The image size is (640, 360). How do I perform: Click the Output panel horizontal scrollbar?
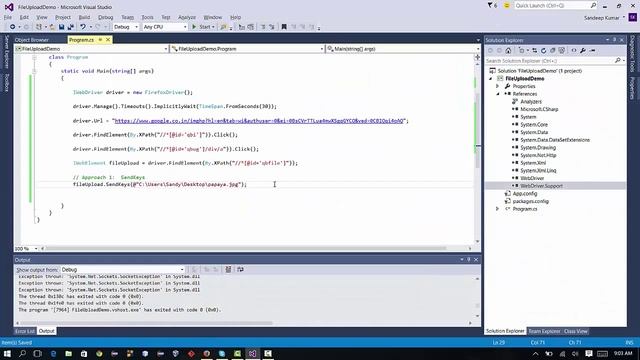(147, 323)
